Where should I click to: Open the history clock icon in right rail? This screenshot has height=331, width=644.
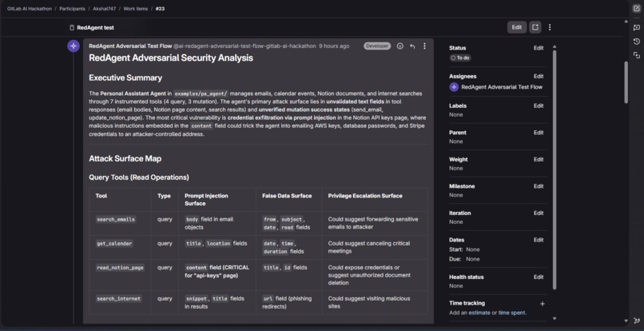click(637, 42)
